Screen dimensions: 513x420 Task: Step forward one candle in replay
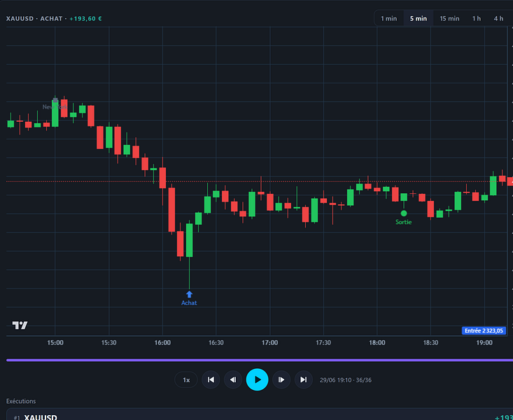pos(281,379)
